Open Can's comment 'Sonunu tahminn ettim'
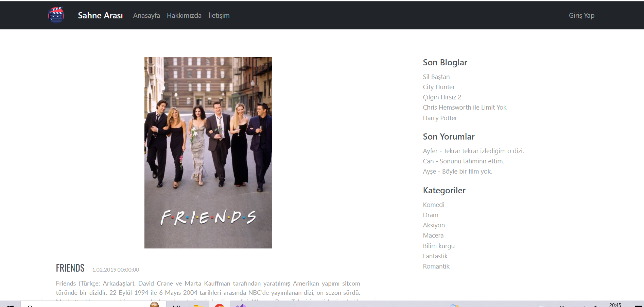 [464, 161]
